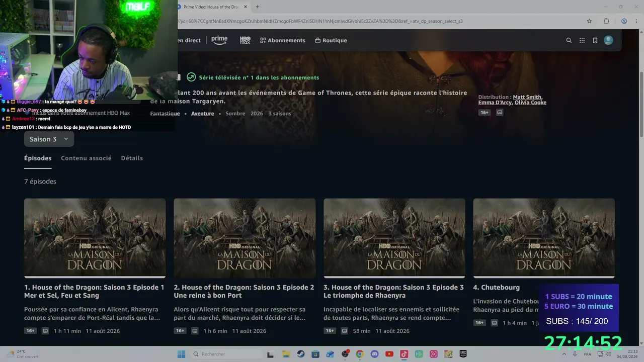Open the Abonnements menu
This screenshot has width=644, height=362.
pos(283,40)
